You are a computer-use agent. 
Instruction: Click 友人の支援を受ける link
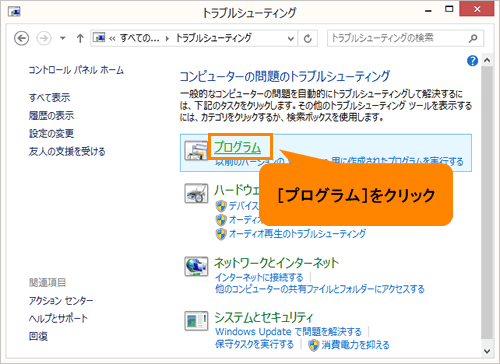point(67,152)
